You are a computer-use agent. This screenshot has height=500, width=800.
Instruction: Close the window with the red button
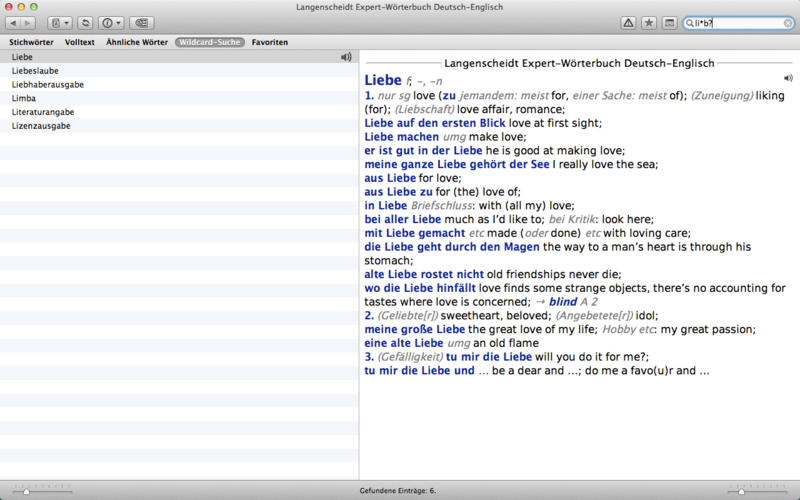[x=9, y=7]
